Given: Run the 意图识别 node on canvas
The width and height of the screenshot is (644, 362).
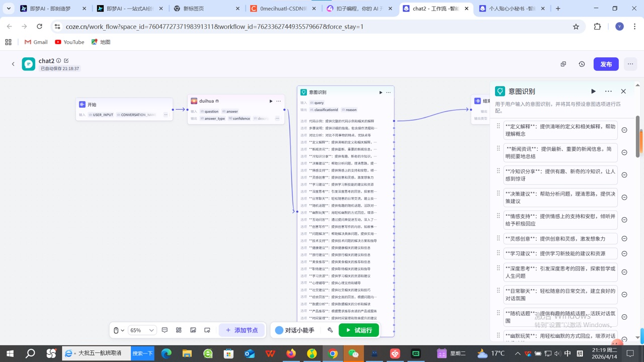Looking at the screenshot, I should click(x=381, y=93).
